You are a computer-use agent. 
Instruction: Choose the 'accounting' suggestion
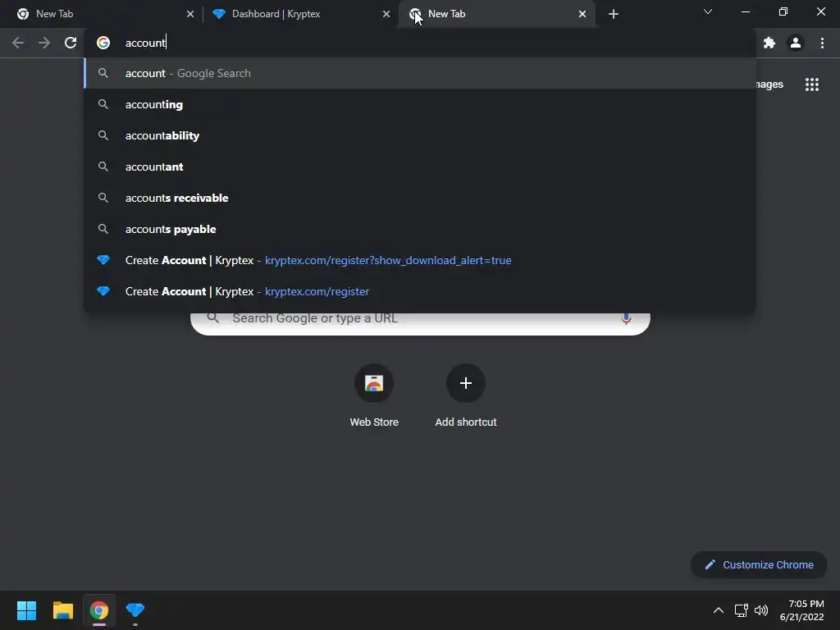click(420, 104)
